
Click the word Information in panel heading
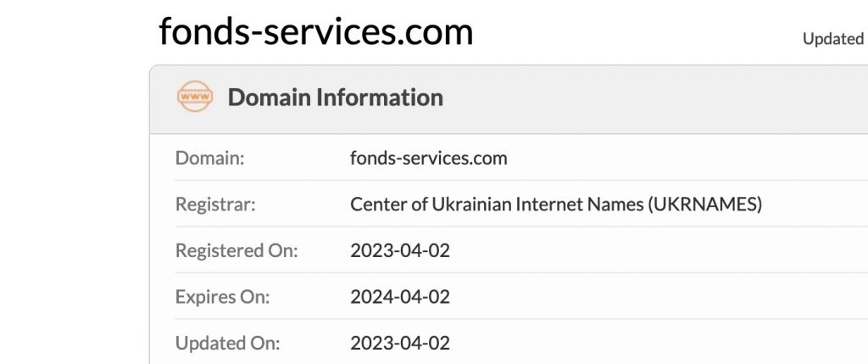click(x=379, y=98)
